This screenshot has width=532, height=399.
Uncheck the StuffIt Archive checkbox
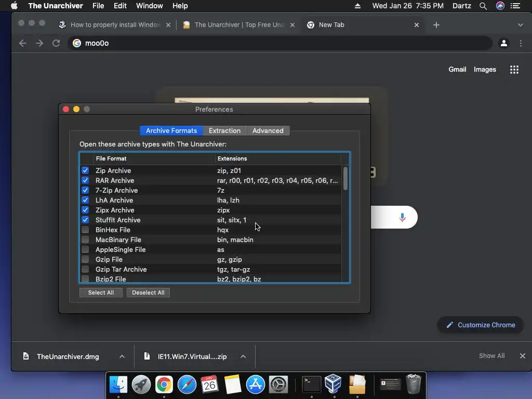point(85,220)
